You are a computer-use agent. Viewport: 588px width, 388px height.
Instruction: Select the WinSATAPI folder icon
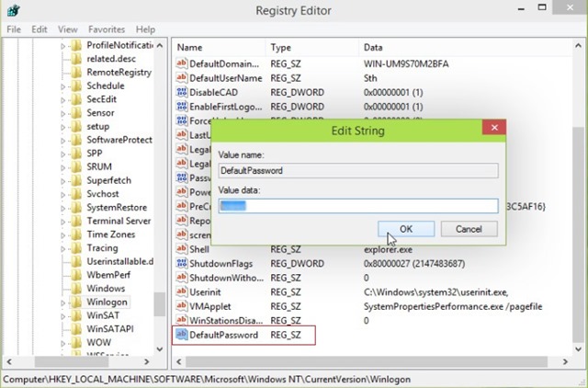tap(76, 329)
